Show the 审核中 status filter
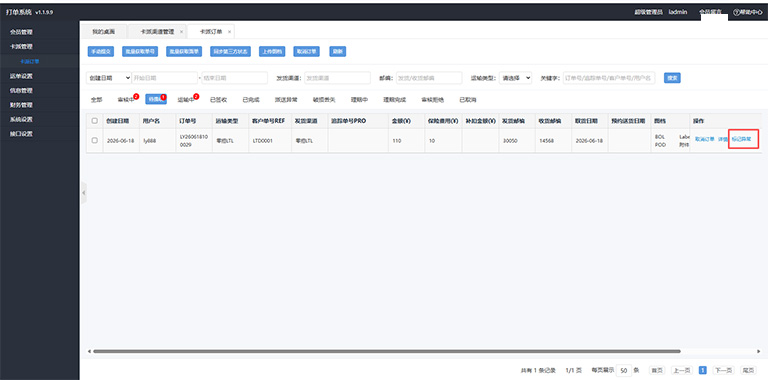770x380 pixels. coord(126,100)
